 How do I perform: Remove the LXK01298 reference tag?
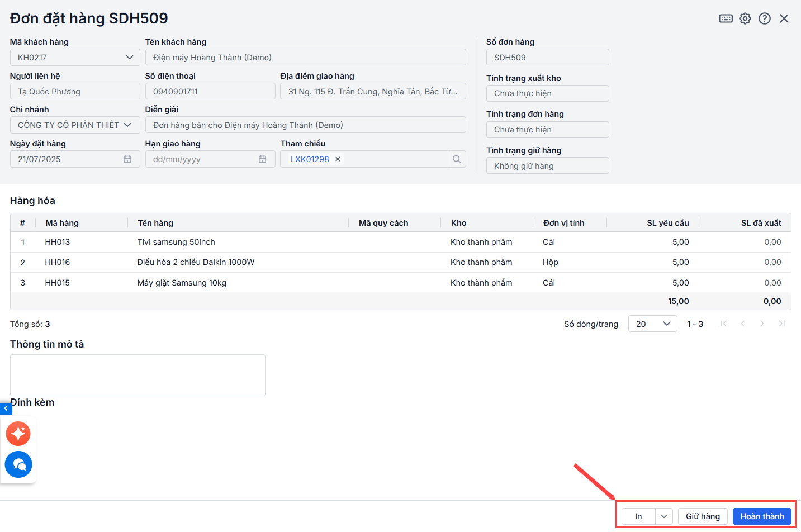[338, 159]
